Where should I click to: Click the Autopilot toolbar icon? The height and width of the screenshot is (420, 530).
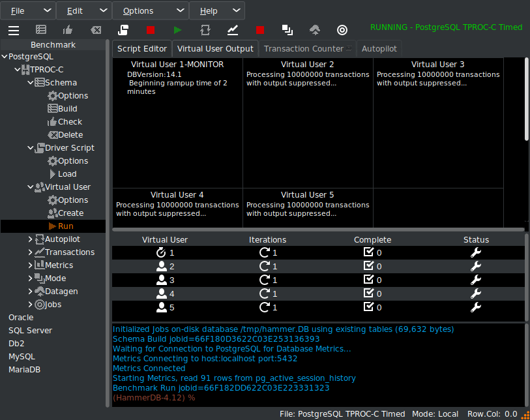[x=205, y=30]
